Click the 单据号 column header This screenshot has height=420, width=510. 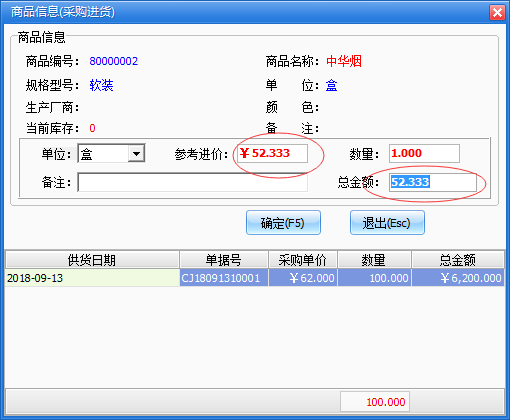(x=224, y=260)
